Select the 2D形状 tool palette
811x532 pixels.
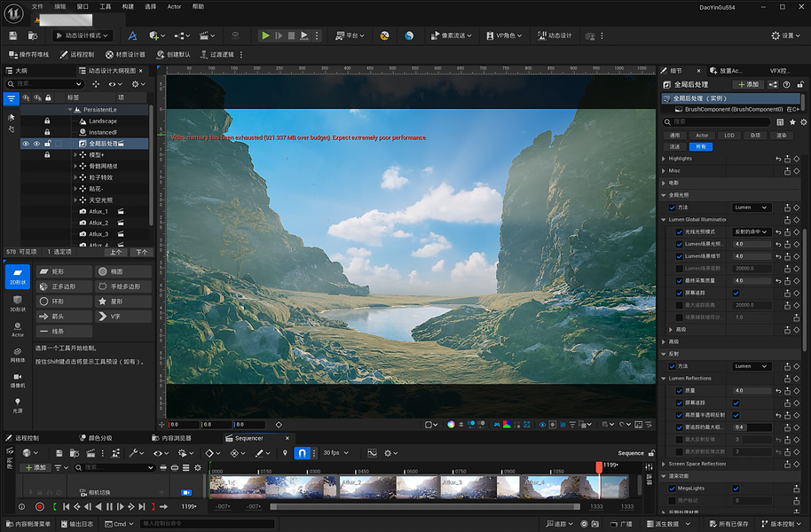click(x=18, y=276)
